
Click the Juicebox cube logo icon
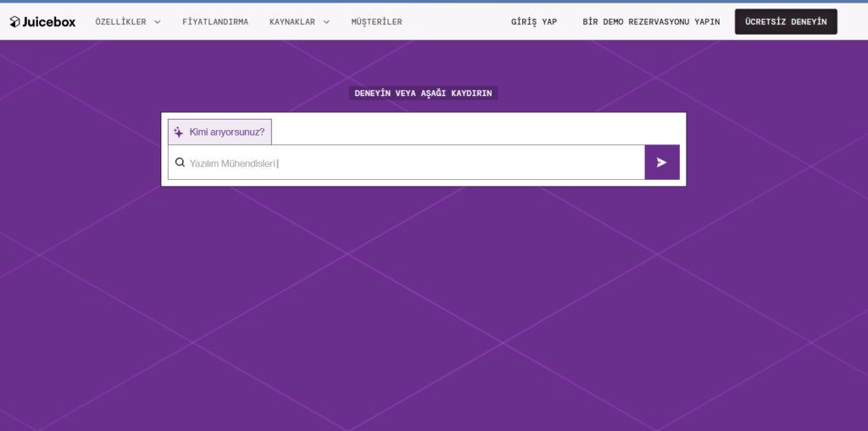pos(15,22)
